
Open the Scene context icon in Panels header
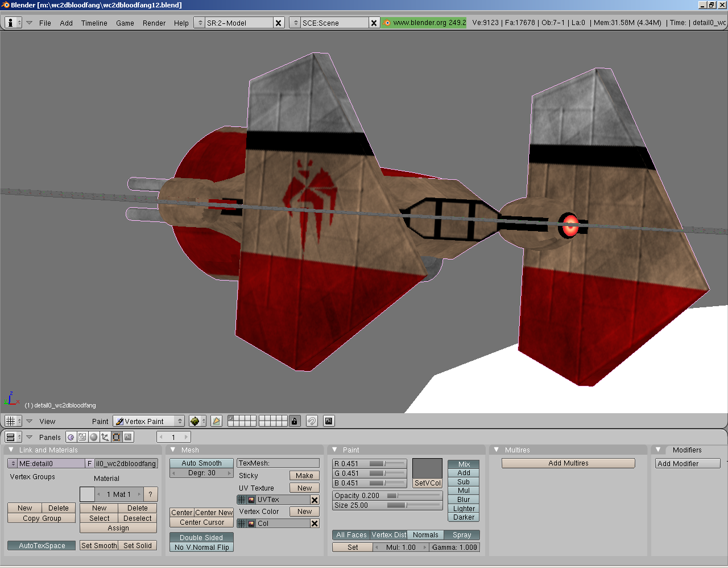pyautogui.click(x=129, y=437)
